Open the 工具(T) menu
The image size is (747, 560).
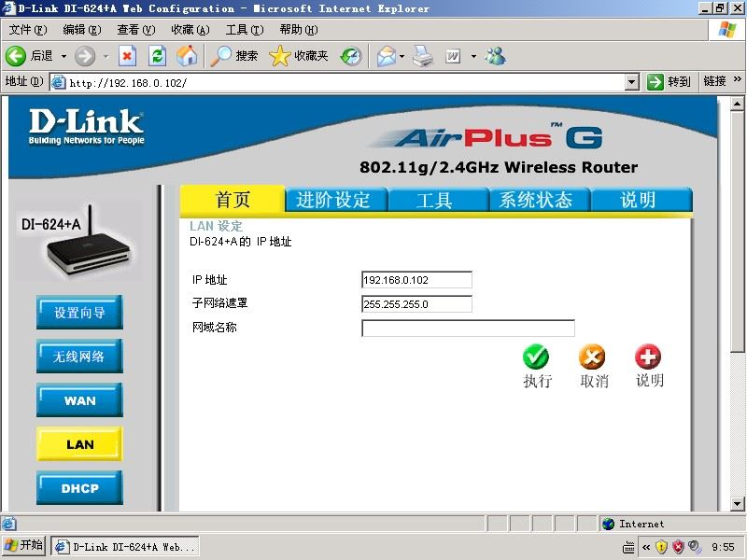245,30
